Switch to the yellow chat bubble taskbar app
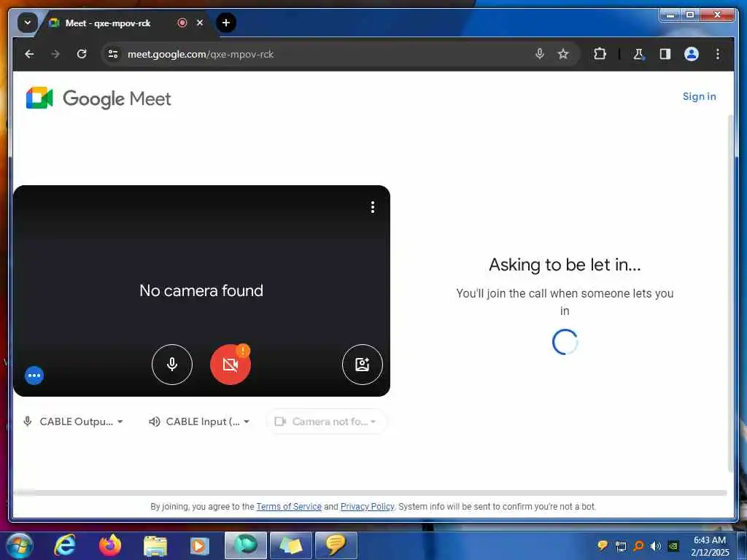The width and height of the screenshot is (747, 560). pos(336,545)
